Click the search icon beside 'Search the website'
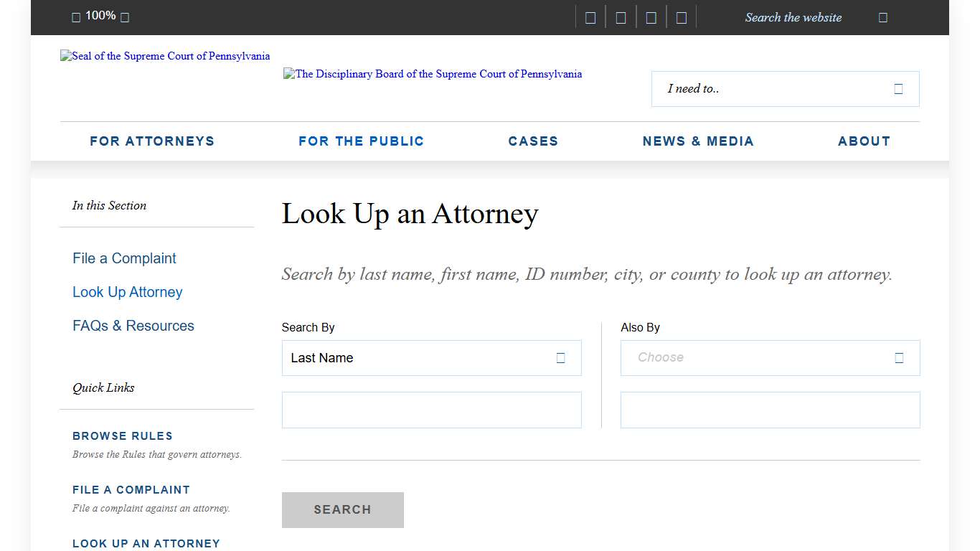980x551 pixels. coord(882,17)
